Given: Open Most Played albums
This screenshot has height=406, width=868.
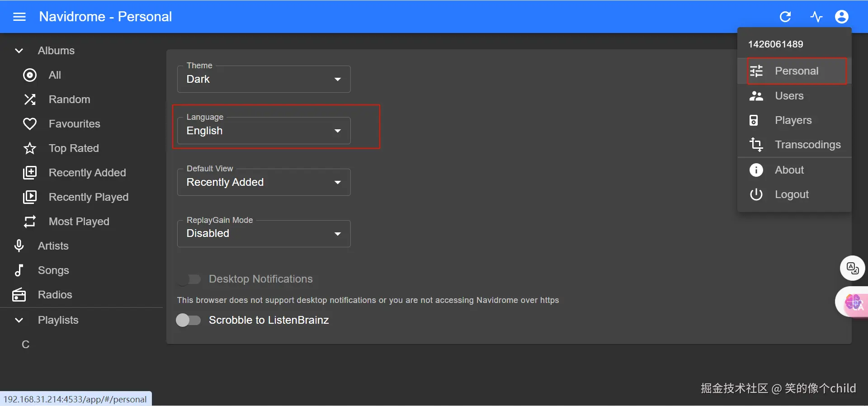Looking at the screenshot, I should 81,222.
